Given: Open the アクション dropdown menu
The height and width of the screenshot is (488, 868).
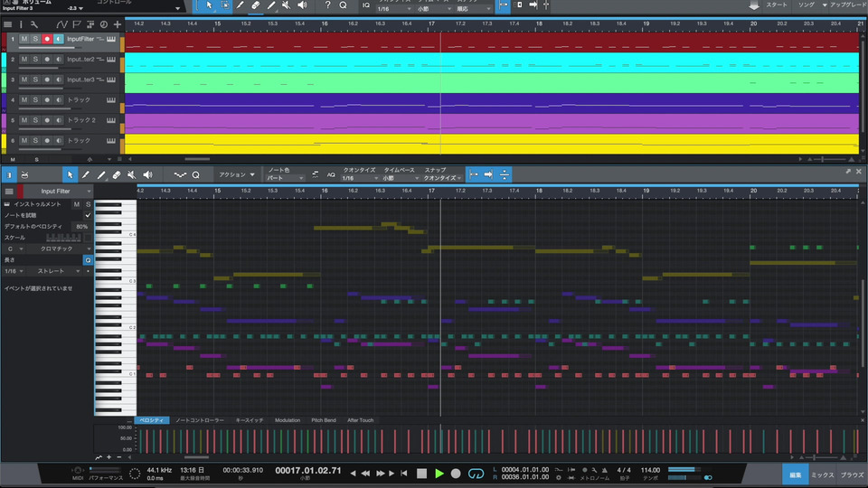Looking at the screenshot, I should pyautogui.click(x=236, y=174).
